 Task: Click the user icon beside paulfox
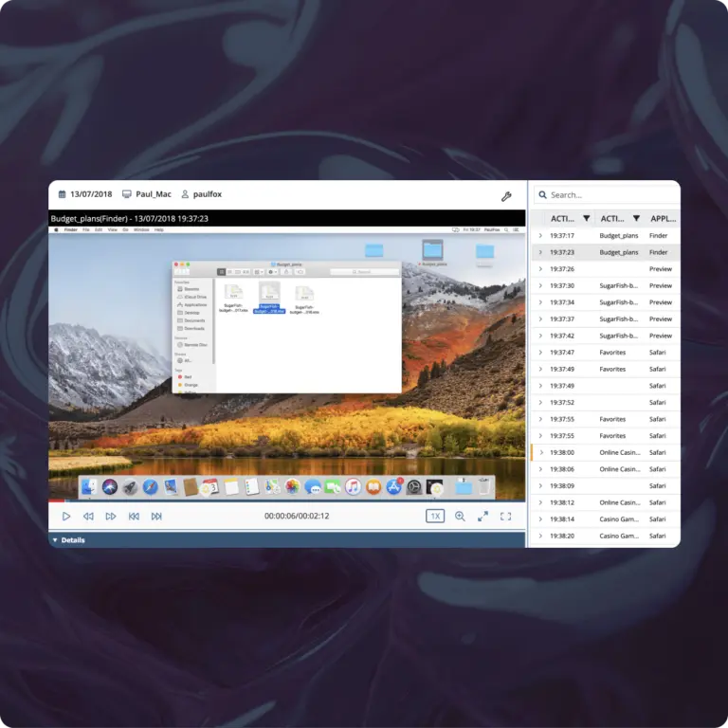coord(185,194)
